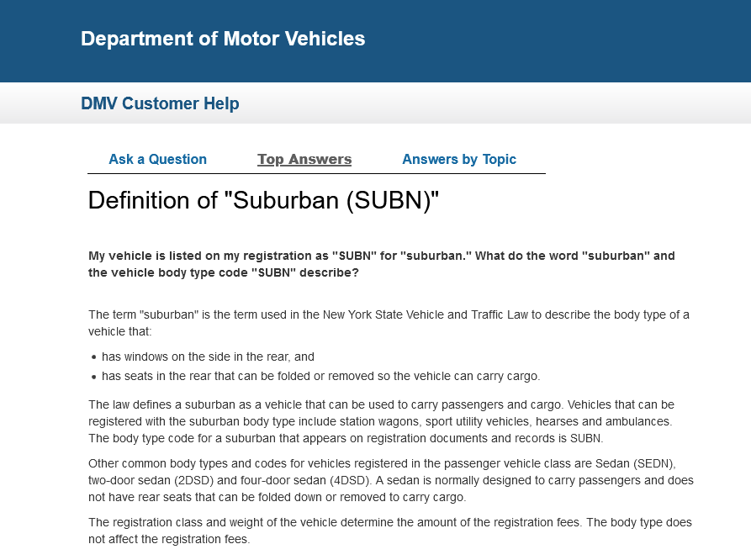Click the phrase 'New York State Vehicle and Traffic Law'
This screenshot has width=751, height=560.
coord(426,314)
